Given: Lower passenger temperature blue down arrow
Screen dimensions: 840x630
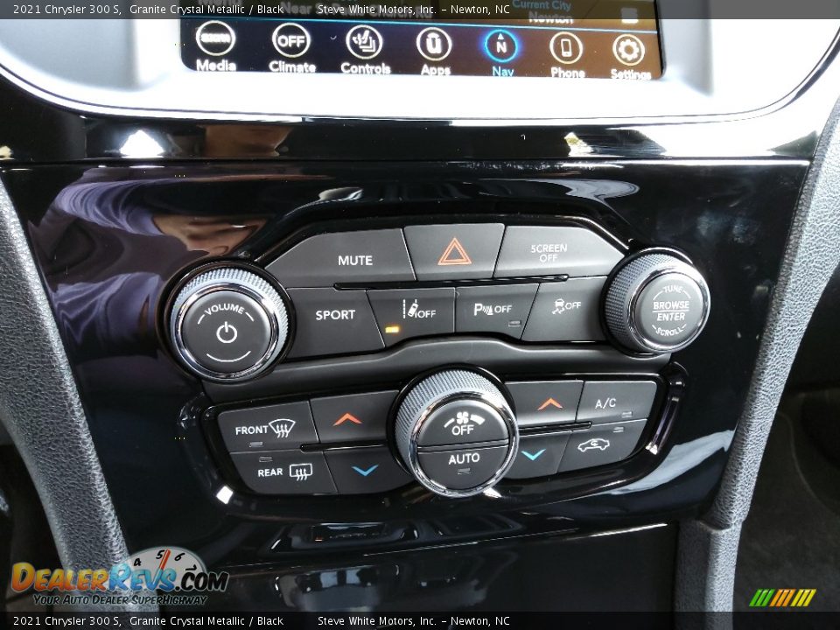Looking at the screenshot, I should click(x=535, y=454).
